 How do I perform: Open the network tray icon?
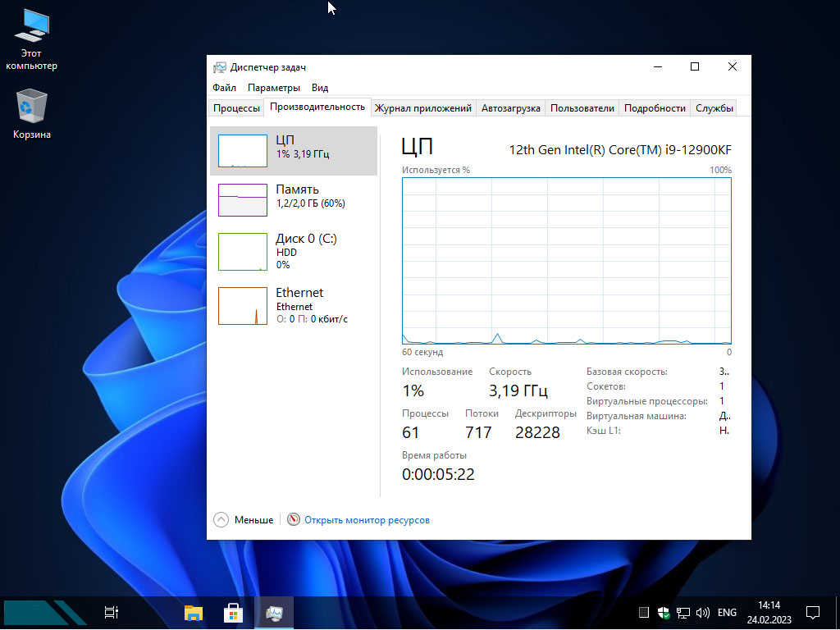682,613
